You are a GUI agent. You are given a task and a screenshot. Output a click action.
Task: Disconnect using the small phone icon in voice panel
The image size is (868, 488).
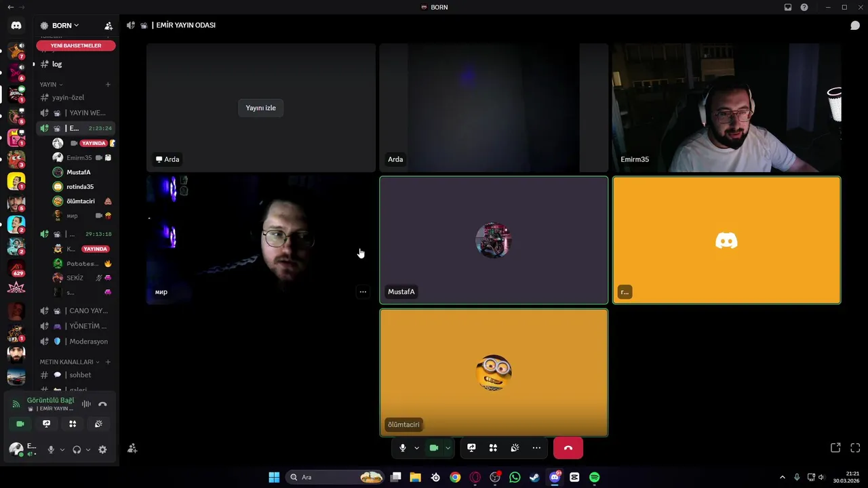tap(102, 404)
